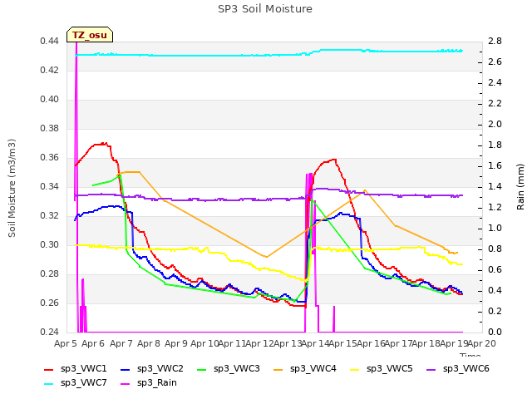Click the 0.42 soil moisture tick label

pos(49,70)
